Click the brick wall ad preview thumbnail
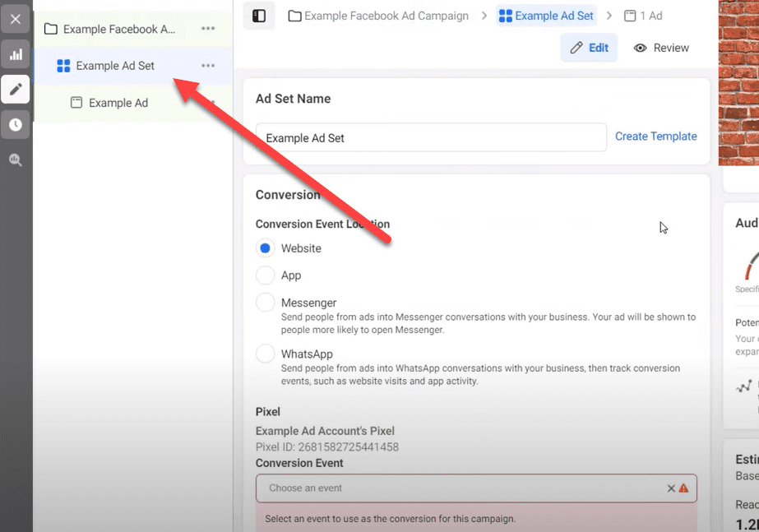The width and height of the screenshot is (759, 532). tap(738, 82)
